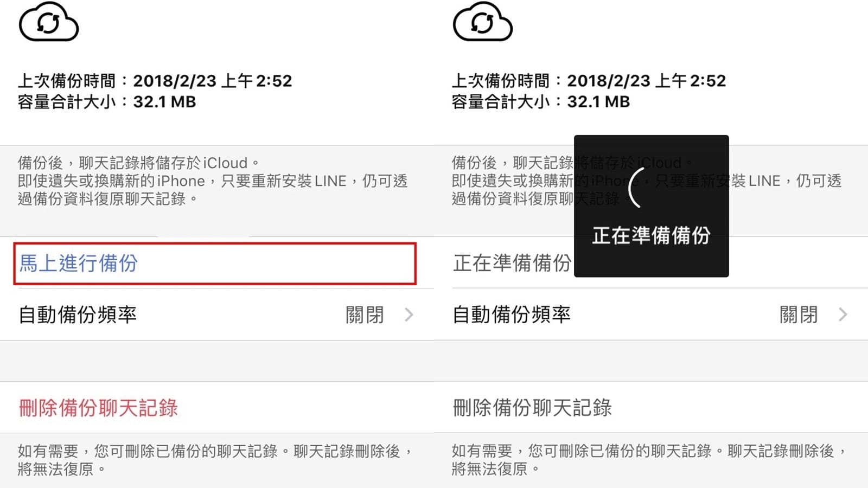This screenshot has height=488, width=868.
Task: Tap gray 刪除備份聊天記錄 on right screen
Action: [x=532, y=408]
